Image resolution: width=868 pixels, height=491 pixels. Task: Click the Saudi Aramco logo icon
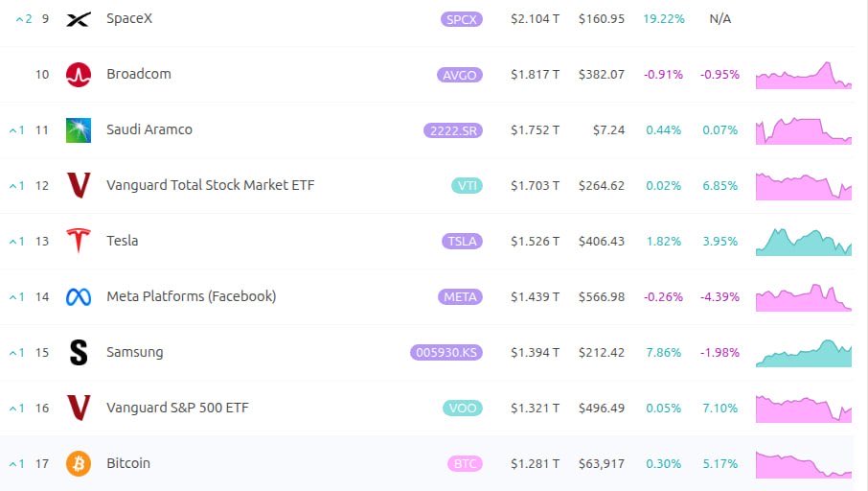point(78,130)
